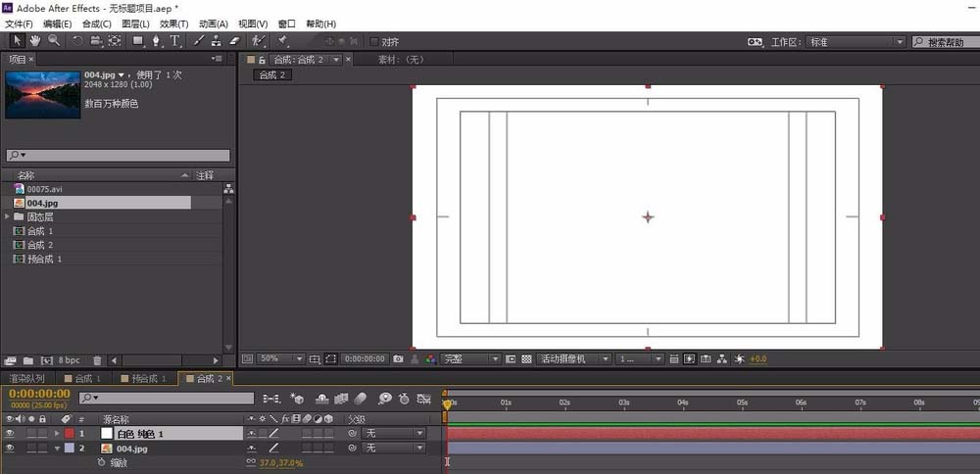The image size is (980, 474).
Task: Create a new folder in Project panel
Action: pos(28,360)
